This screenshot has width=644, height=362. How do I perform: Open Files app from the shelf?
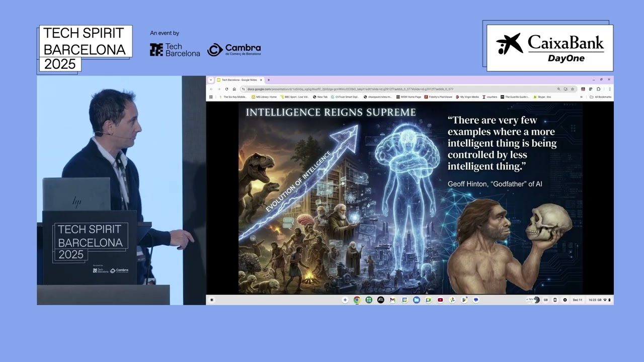[417, 300]
